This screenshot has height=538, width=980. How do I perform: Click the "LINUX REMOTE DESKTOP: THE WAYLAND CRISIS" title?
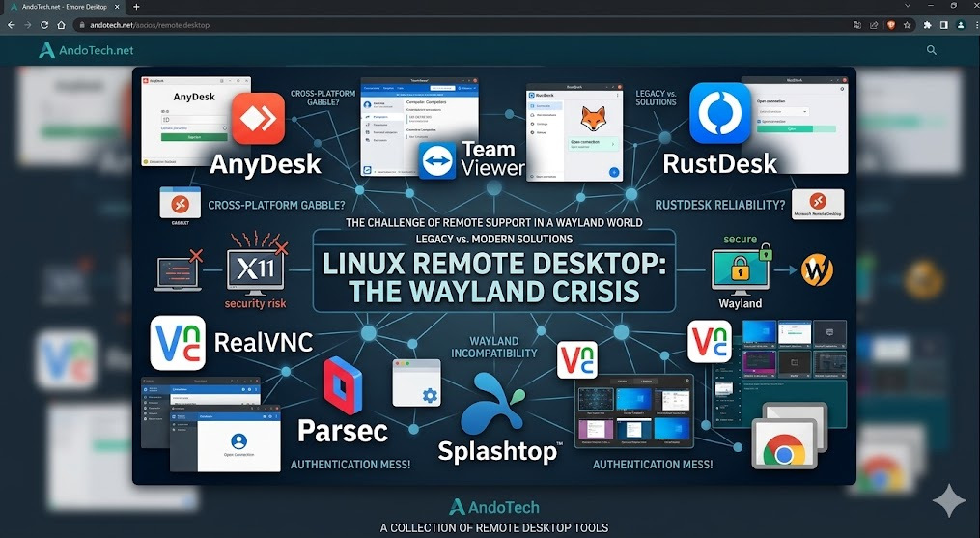493,278
